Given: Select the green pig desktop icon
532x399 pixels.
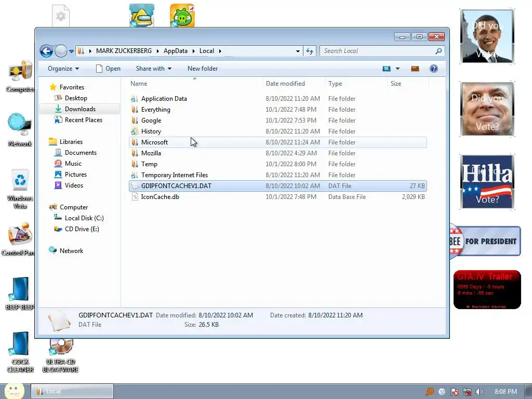Looking at the screenshot, I should pos(182,15).
